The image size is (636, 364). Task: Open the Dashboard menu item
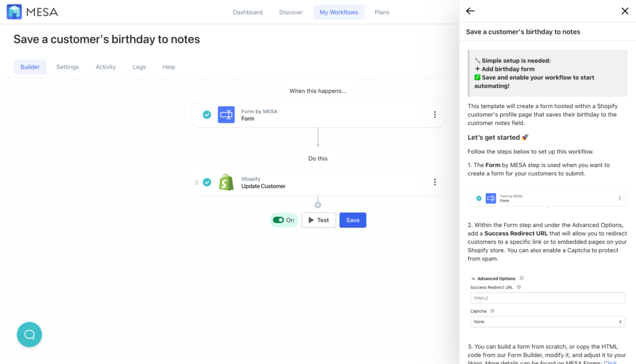click(x=247, y=12)
